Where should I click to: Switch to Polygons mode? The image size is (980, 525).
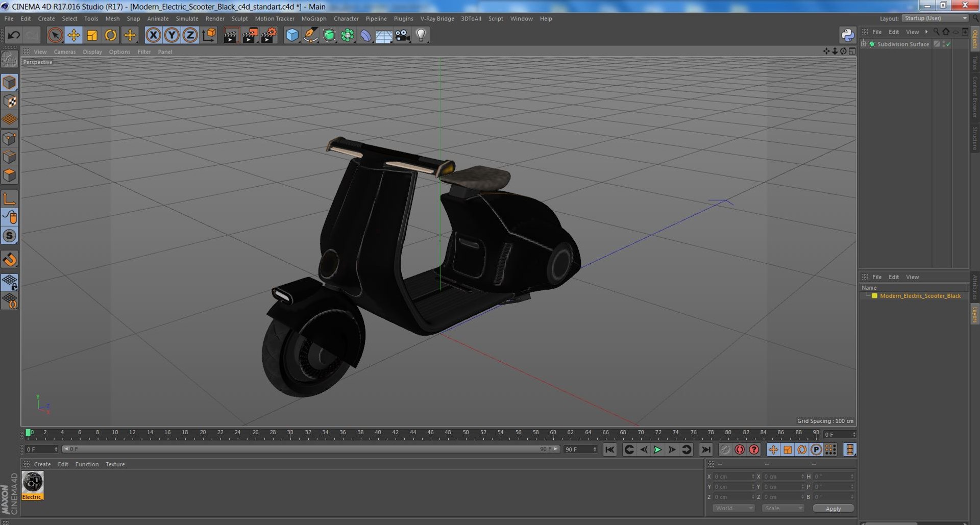coord(9,176)
